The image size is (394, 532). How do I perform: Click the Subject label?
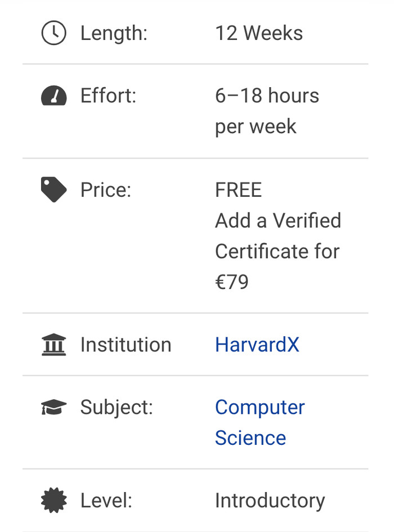(117, 407)
